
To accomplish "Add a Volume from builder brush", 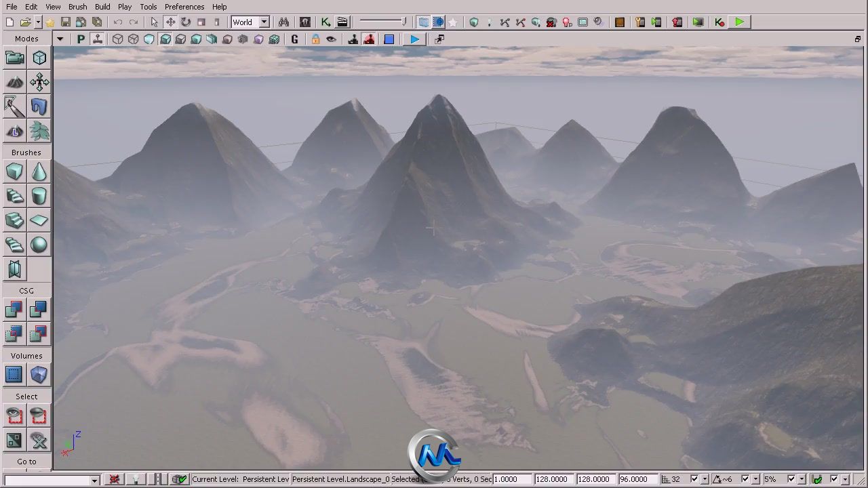I will 39,375.
